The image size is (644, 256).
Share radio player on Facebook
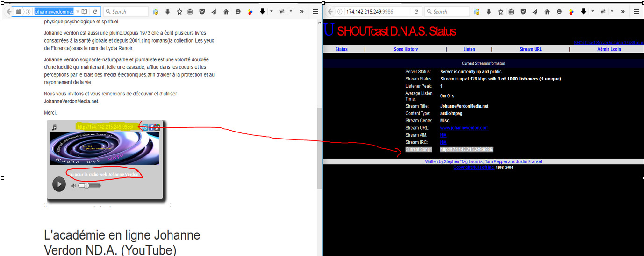point(151,127)
